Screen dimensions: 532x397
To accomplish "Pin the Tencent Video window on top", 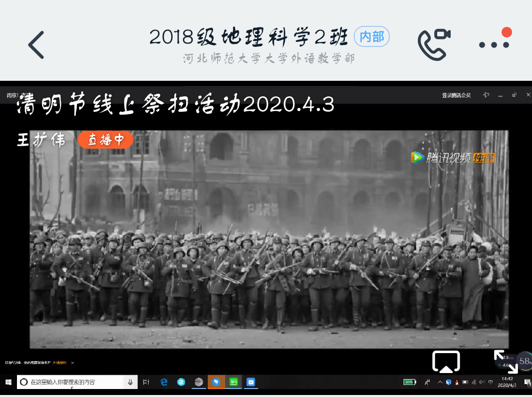I will pos(486,95).
